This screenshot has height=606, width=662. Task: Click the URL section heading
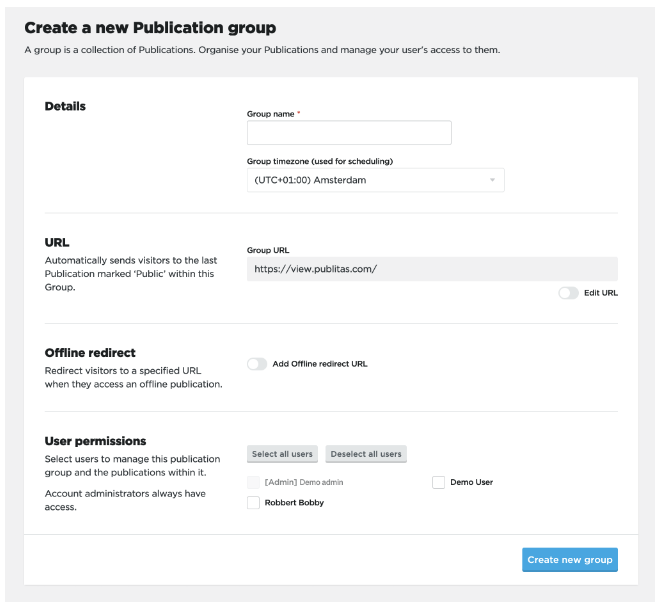57,242
